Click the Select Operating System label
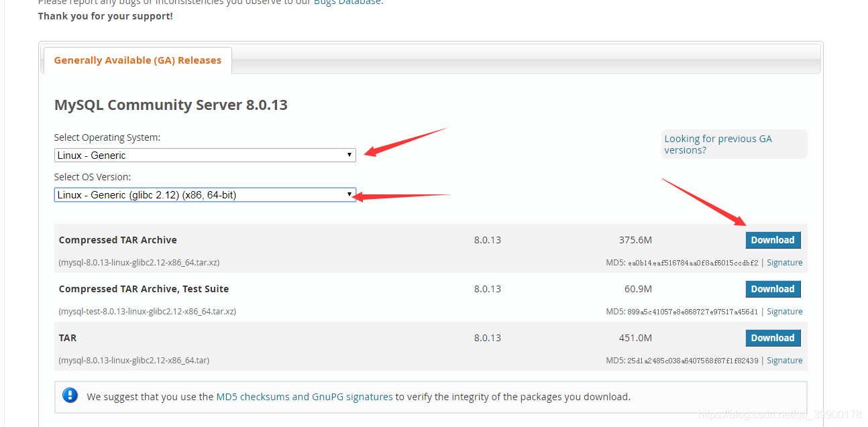The height and width of the screenshot is (427, 868). pos(107,137)
